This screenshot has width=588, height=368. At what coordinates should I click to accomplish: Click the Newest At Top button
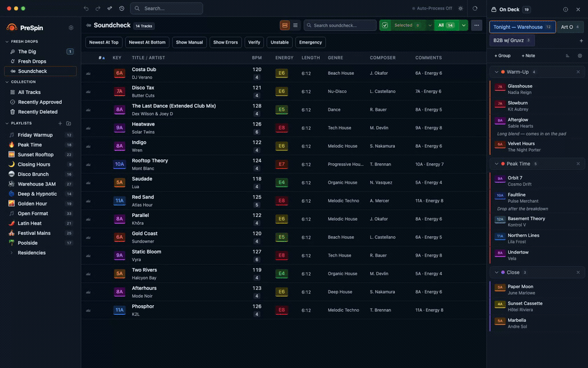tap(104, 42)
